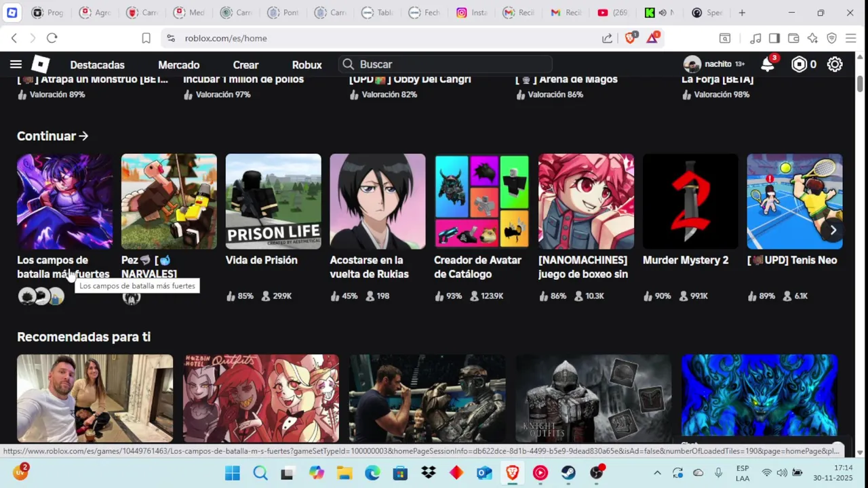868x488 pixels.
Task: Click the ESP LAA language indicator
Action: point(743,472)
